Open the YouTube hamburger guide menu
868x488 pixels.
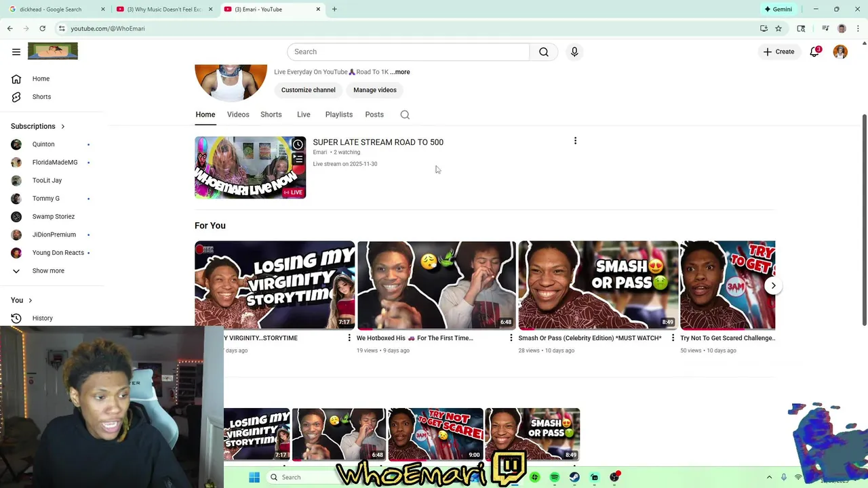16,52
